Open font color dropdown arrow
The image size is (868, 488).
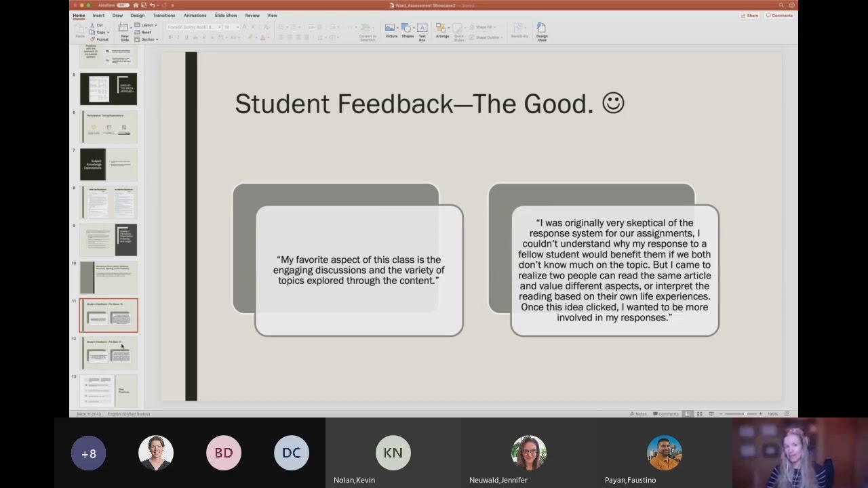269,37
